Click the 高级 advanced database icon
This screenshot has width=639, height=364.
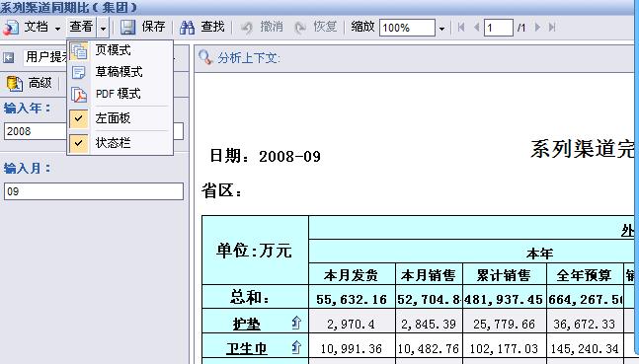point(14,84)
